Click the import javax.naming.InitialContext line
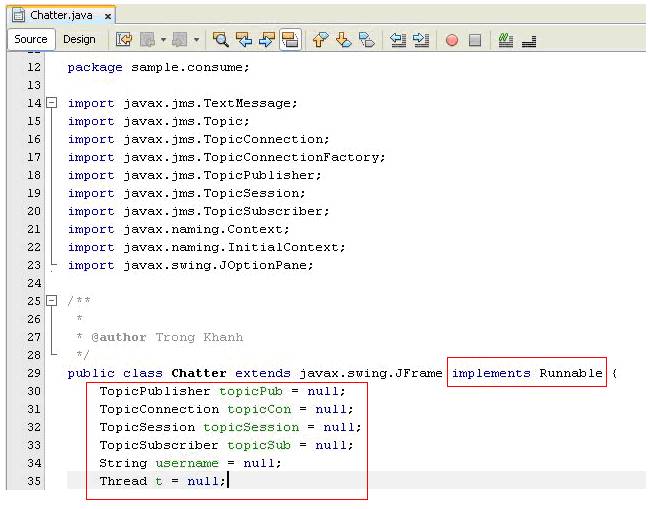The image size is (651, 509). click(x=206, y=247)
